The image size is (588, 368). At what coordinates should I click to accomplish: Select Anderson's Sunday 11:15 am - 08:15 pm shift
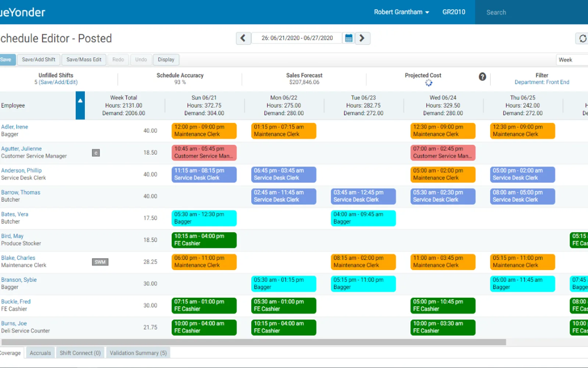[204, 174]
